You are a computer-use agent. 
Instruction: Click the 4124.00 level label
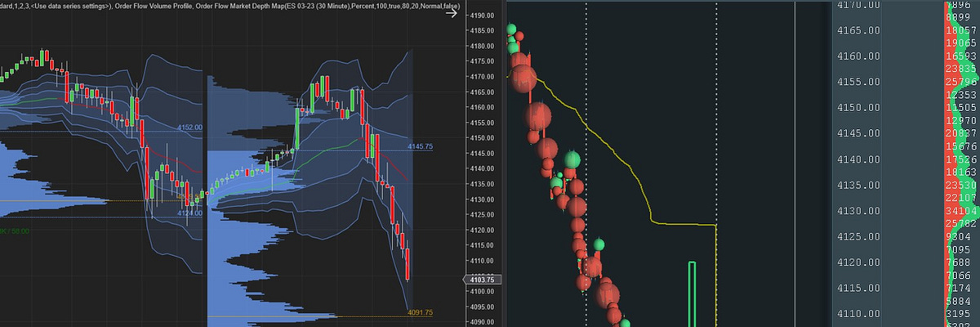coord(189,213)
